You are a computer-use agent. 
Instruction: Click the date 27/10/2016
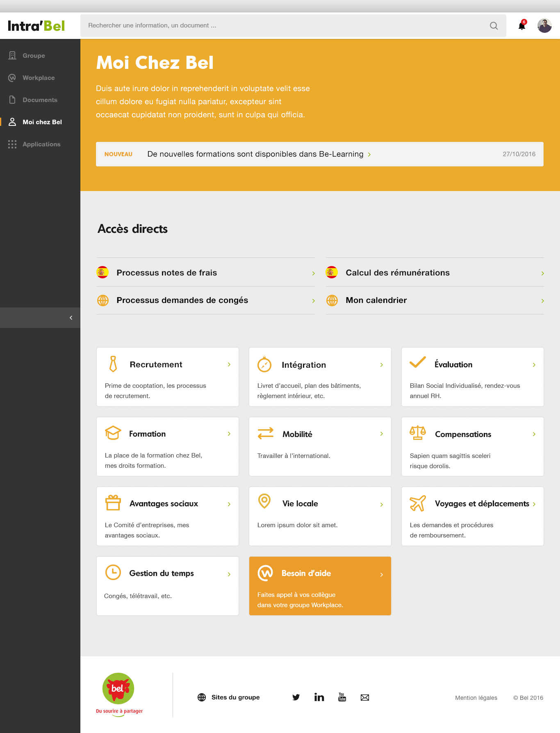coord(519,154)
